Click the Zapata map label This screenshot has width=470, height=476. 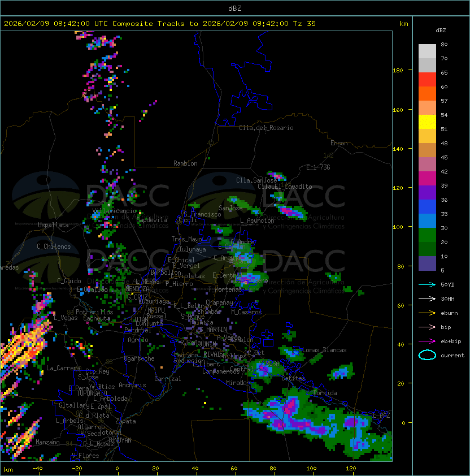pos(125,421)
